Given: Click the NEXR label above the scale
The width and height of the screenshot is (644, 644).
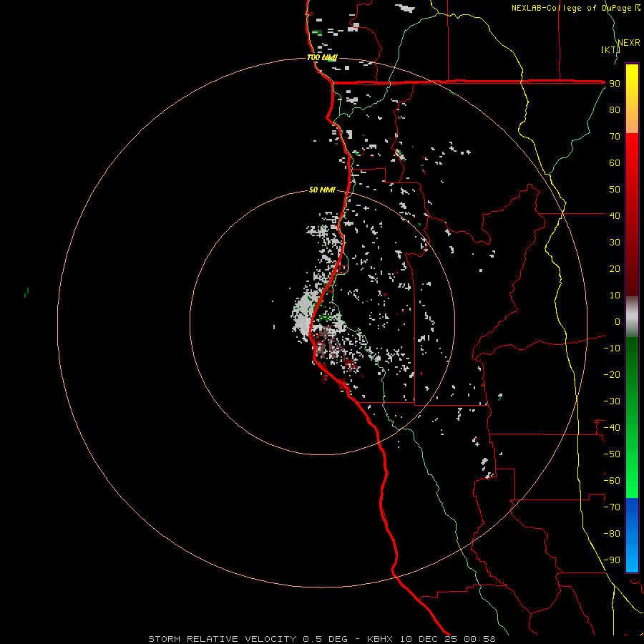Looking at the screenshot, I should tap(629, 43).
